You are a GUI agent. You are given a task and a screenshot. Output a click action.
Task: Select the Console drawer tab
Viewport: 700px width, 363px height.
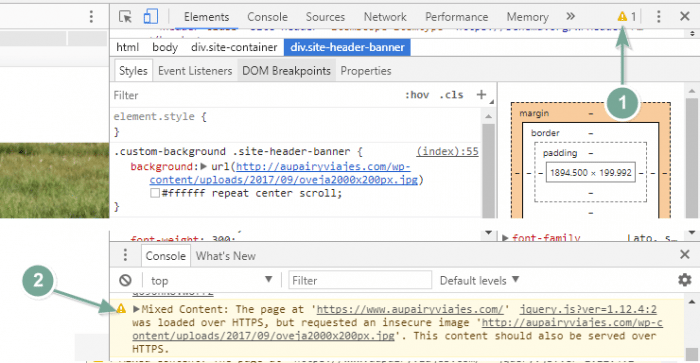166,256
